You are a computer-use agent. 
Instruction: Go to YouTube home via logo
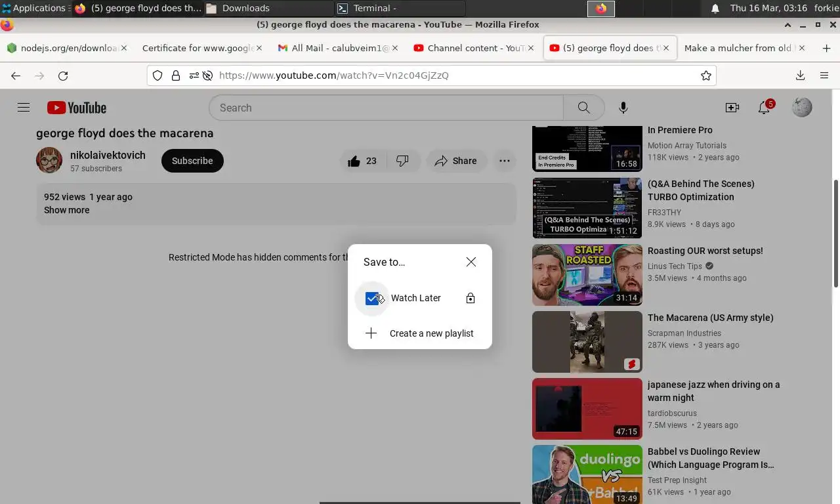77,108
